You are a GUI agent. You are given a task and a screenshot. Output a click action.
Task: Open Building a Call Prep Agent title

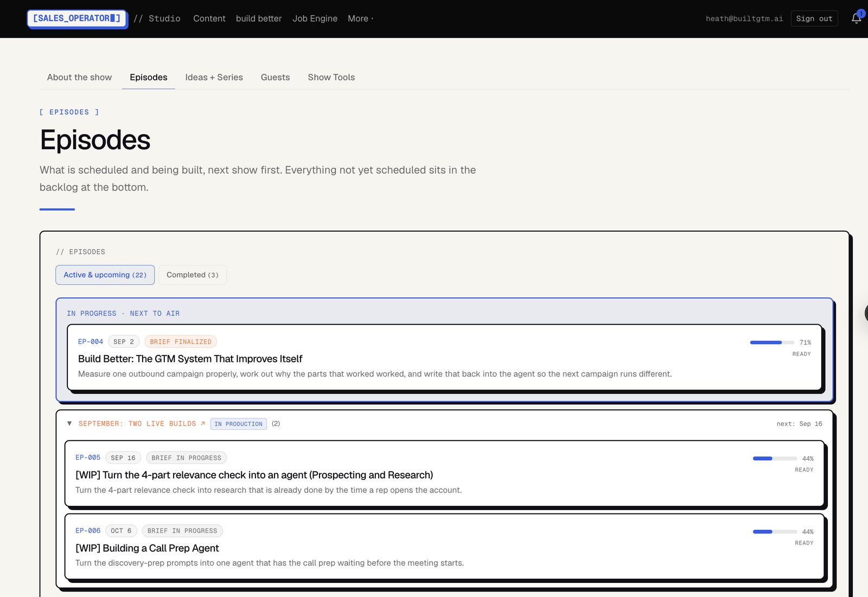click(x=147, y=548)
